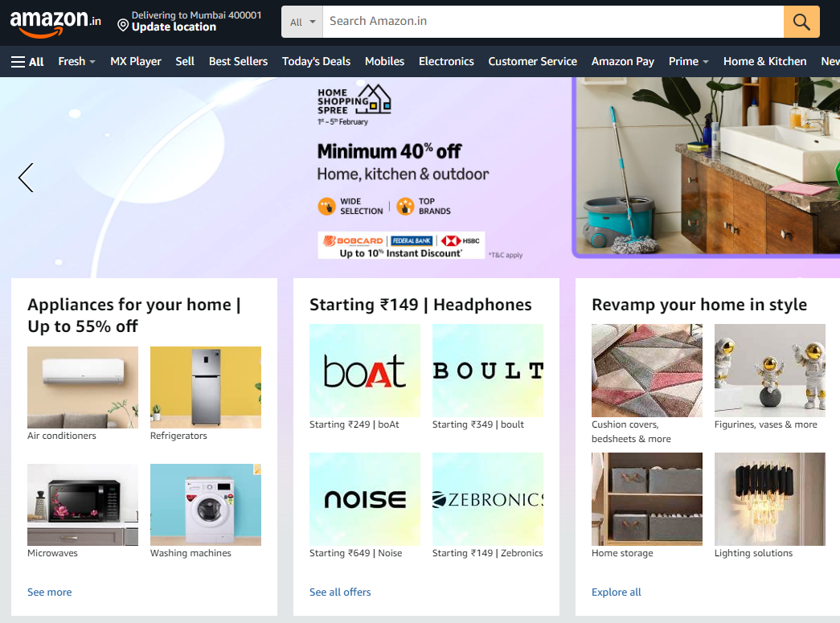Open the Microwaves thumbnail

tap(83, 505)
